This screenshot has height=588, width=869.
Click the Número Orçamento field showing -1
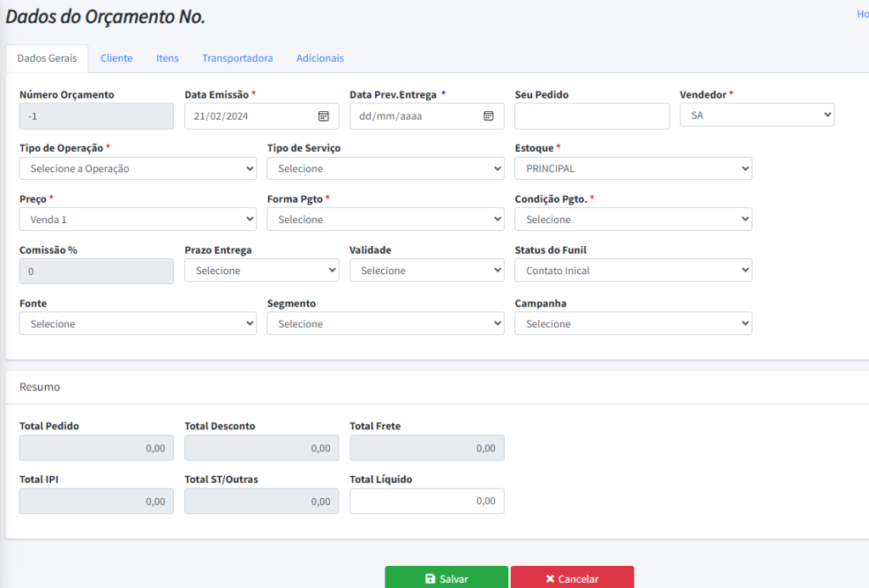(97, 116)
